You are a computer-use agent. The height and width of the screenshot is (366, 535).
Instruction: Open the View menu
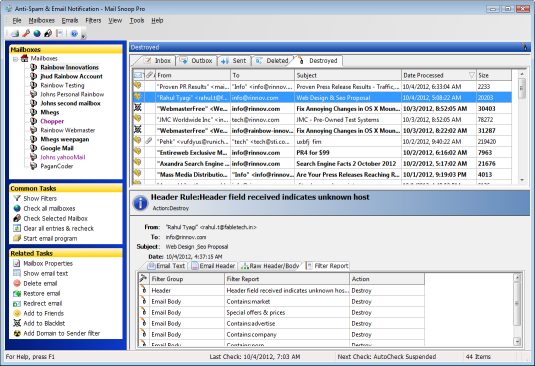pyautogui.click(x=115, y=20)
